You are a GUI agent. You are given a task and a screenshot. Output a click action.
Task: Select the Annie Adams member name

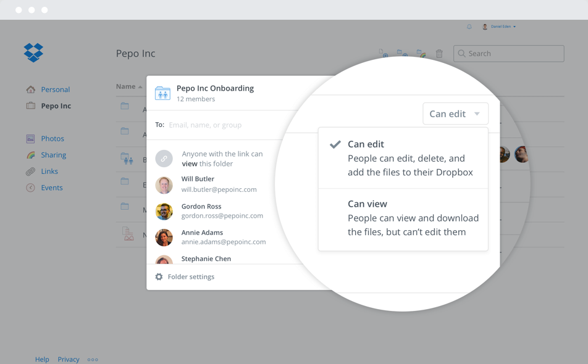[202, 233]
